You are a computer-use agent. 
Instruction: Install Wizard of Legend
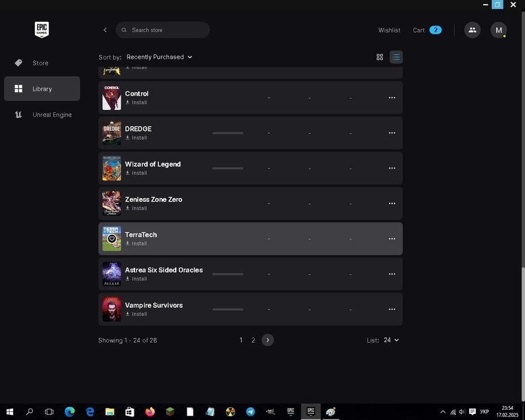(x=136, y=173)
